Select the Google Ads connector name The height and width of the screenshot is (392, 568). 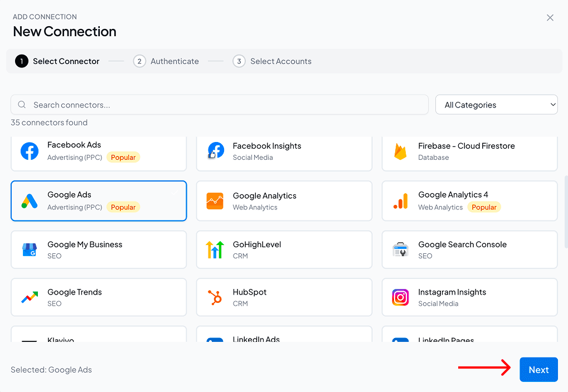69,195
